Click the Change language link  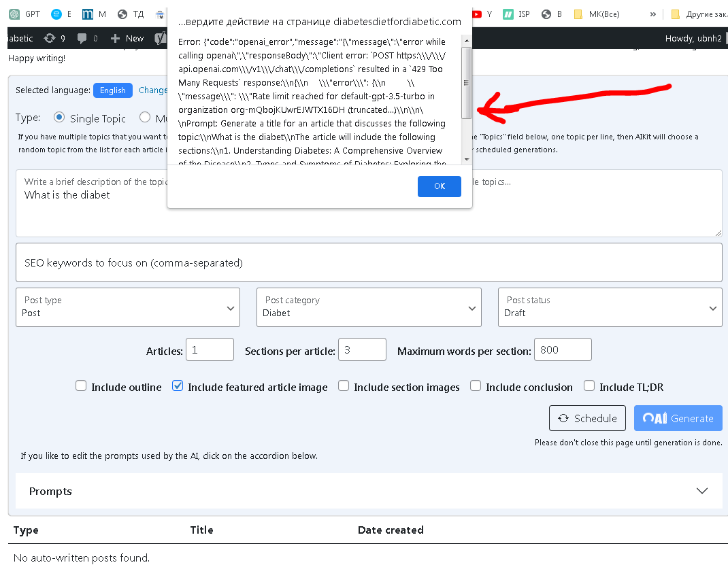pyautogui.click(x=153, y=90)
